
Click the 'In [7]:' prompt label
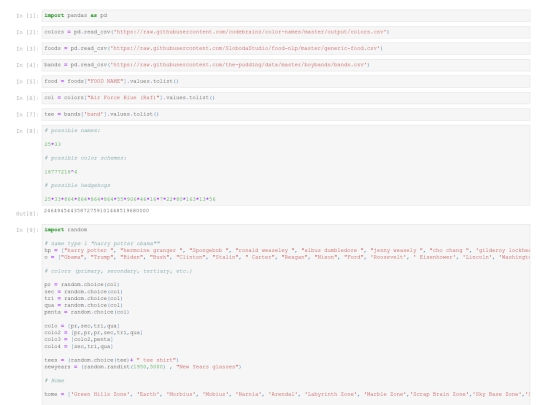tap(27, 115)
